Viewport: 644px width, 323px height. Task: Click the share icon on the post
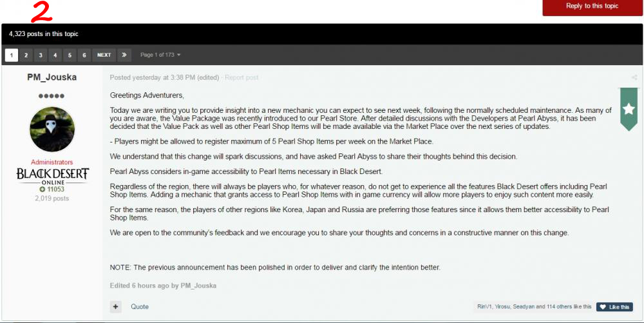(x=634, y=77)
